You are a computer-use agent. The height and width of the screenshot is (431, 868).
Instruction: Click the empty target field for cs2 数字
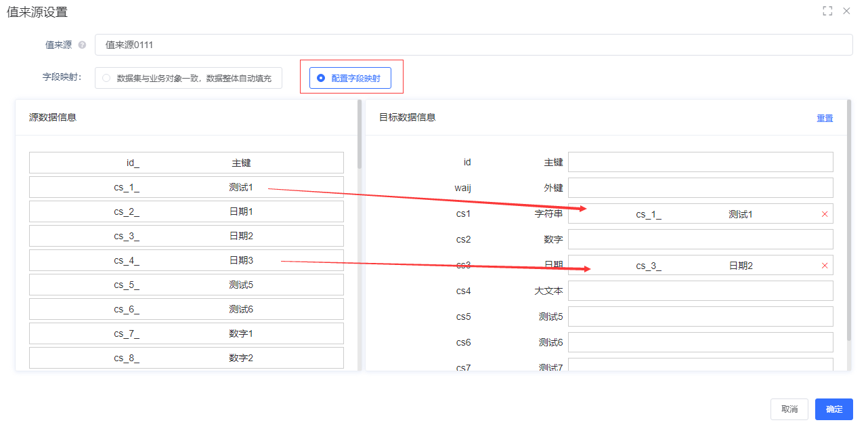pos(700,239)
